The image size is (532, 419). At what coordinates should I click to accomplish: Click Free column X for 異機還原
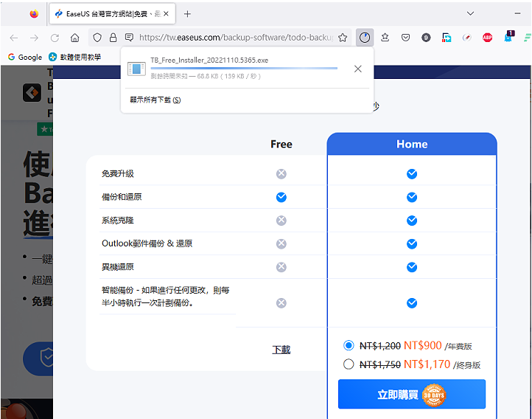[x=281, y=267]
